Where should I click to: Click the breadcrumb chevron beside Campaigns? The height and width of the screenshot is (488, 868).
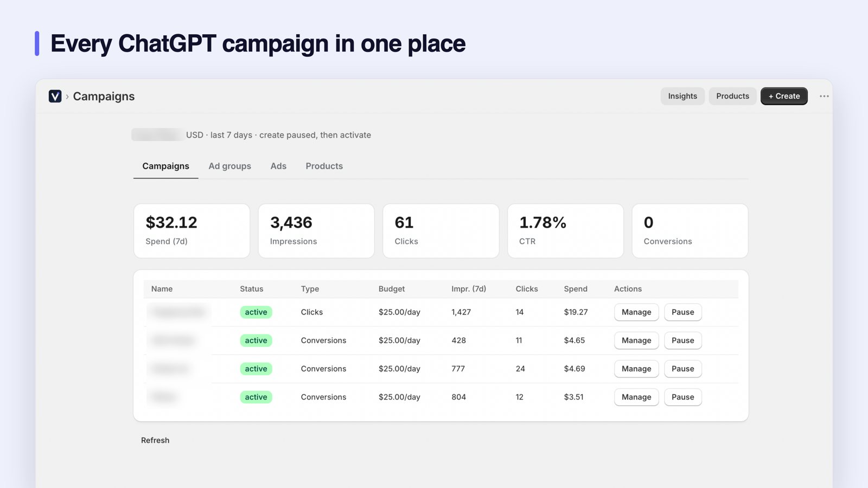67,97
